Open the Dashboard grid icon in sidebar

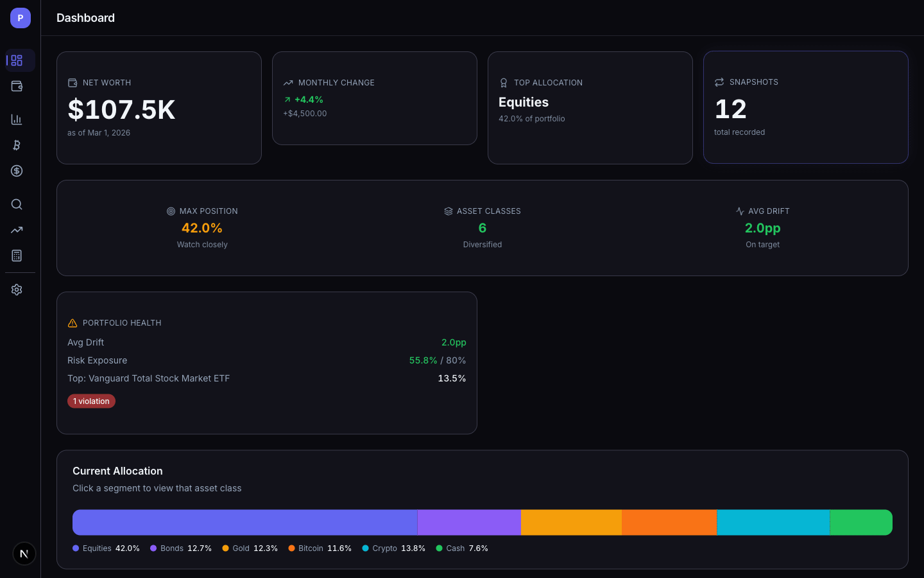click(x=17, y=60)
